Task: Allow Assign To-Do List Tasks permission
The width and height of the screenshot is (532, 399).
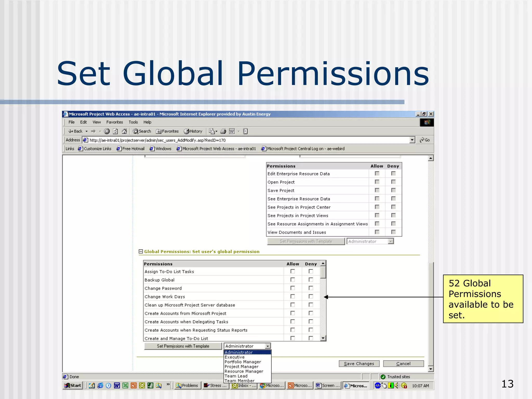Action: pos(293,271)
